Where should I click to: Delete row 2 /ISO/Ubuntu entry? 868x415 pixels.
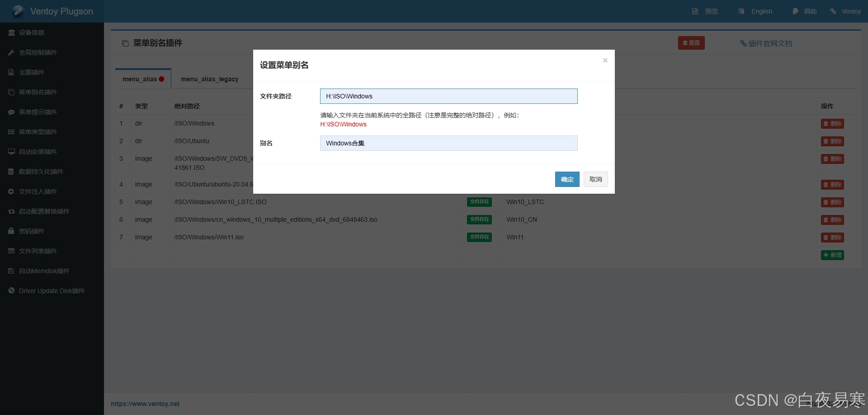tap(832, 141)
